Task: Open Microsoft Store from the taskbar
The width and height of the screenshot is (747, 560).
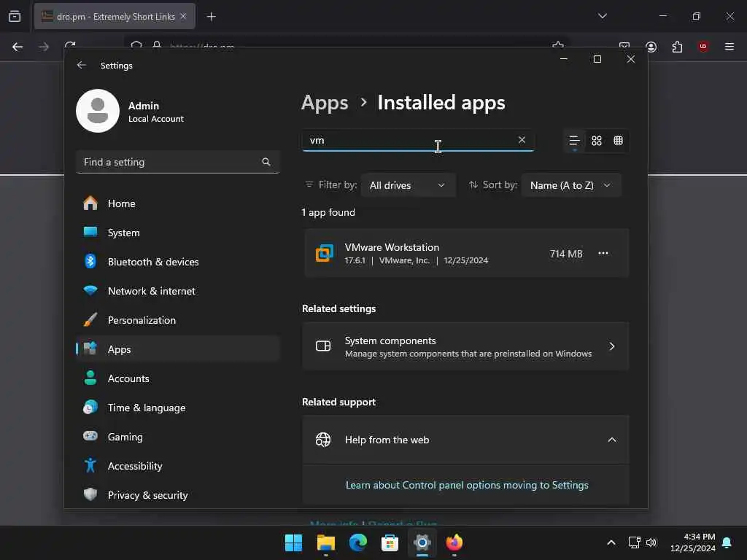Action: point(390,542)
